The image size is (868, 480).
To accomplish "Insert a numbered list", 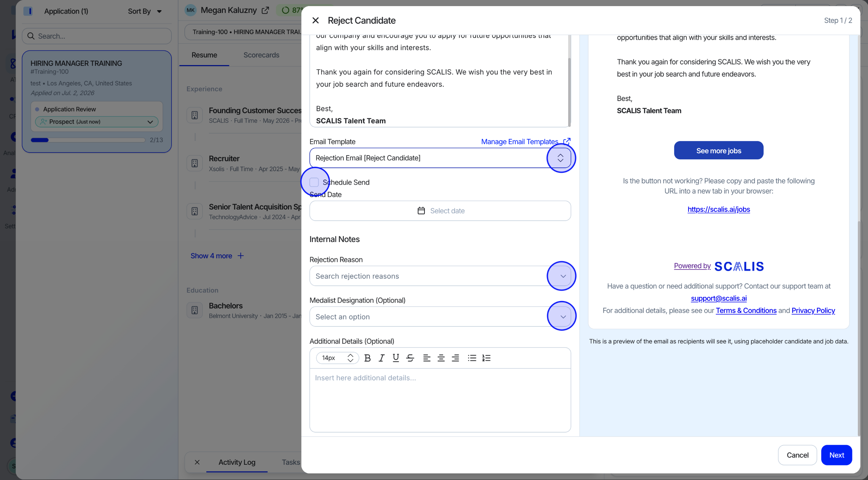I will [x=487, y=358].
